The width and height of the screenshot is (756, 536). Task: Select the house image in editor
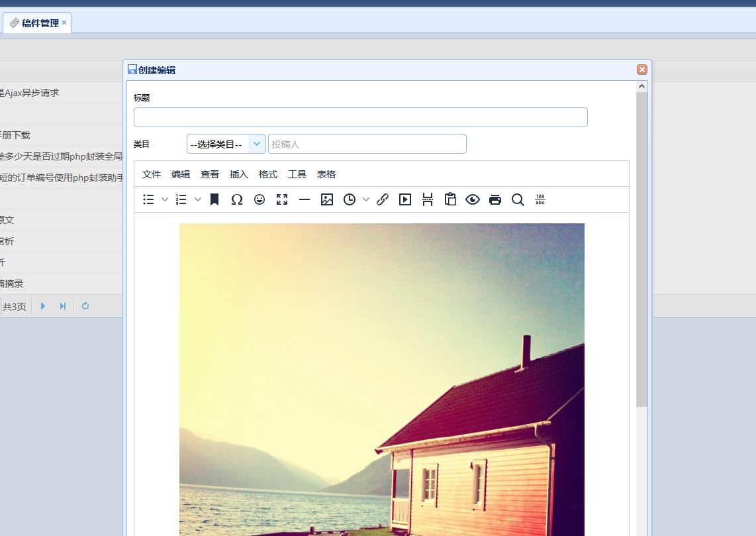pos(382,379)
